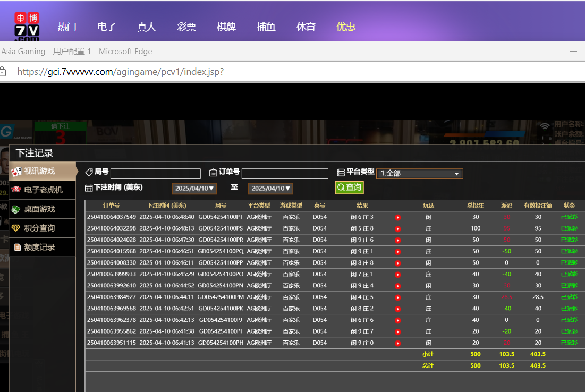The width and height of the screenshot is (585, 392).
Task: Click the calendar icon beside 下注时间
Action: pos(89,188)
